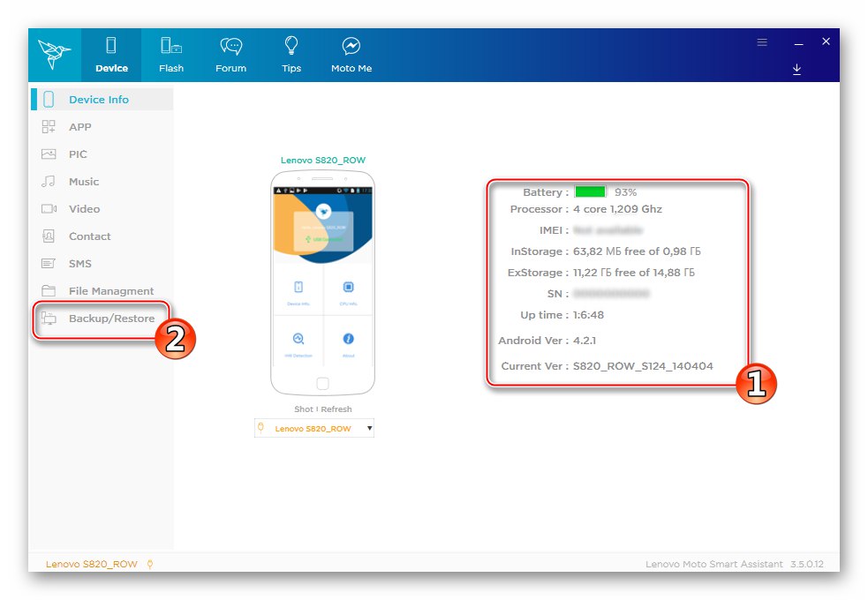Go to the Moto Me tab
This screenshot has height=600, width=868.
[351, 53]
